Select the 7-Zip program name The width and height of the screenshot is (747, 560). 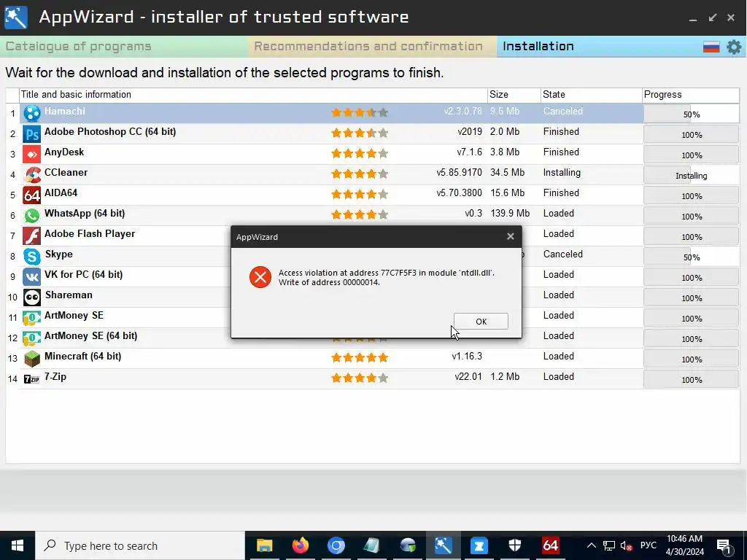pos(55,377)
